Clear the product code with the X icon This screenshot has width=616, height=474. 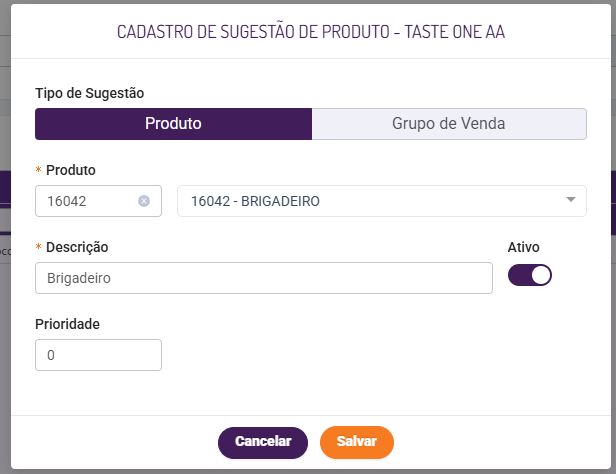[144, 201]
